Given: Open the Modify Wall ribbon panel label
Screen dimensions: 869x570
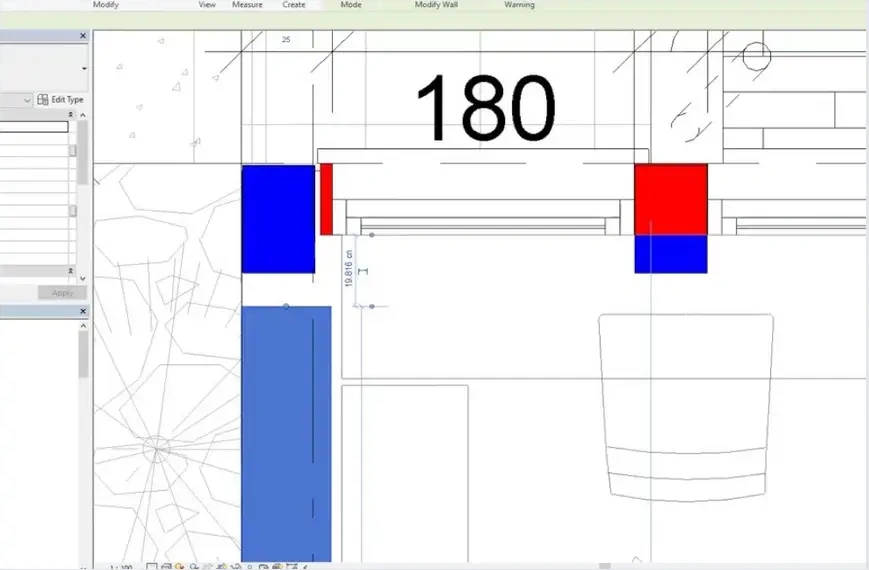Looking at the screenshot, I should 436,4.
